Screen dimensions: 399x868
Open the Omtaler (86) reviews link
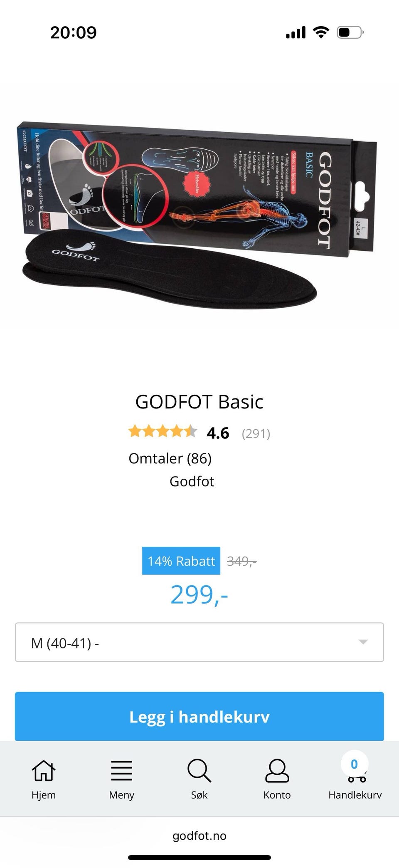[170, 458]
